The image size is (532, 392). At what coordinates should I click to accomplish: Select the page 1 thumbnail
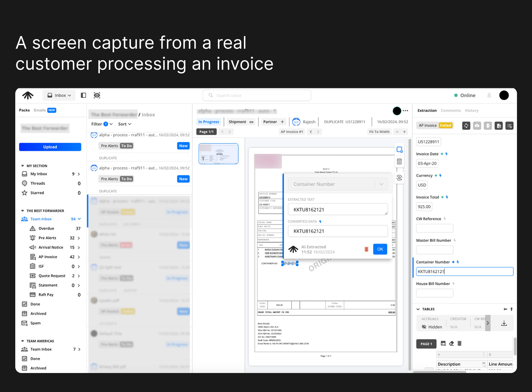pos(218,154)
